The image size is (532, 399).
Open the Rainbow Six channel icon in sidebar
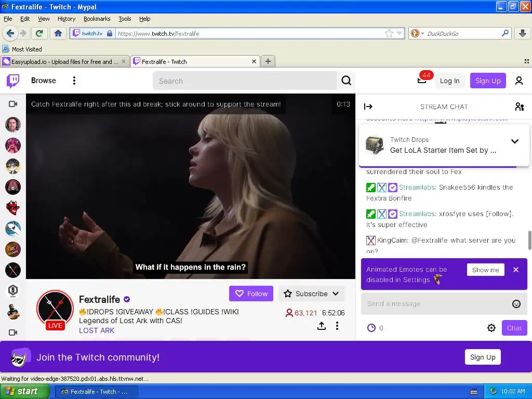(13, 291)
